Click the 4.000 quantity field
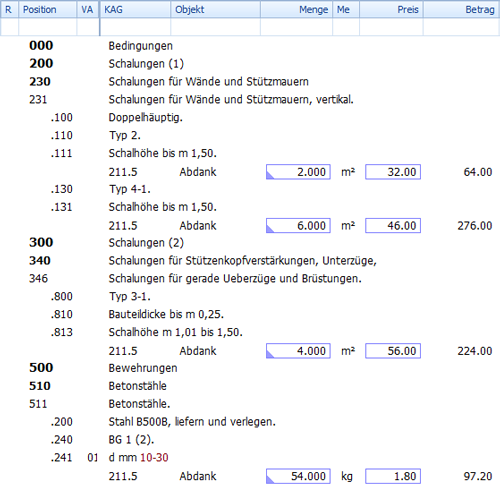This screenshot has height=486, width=500. coord(298,351)
